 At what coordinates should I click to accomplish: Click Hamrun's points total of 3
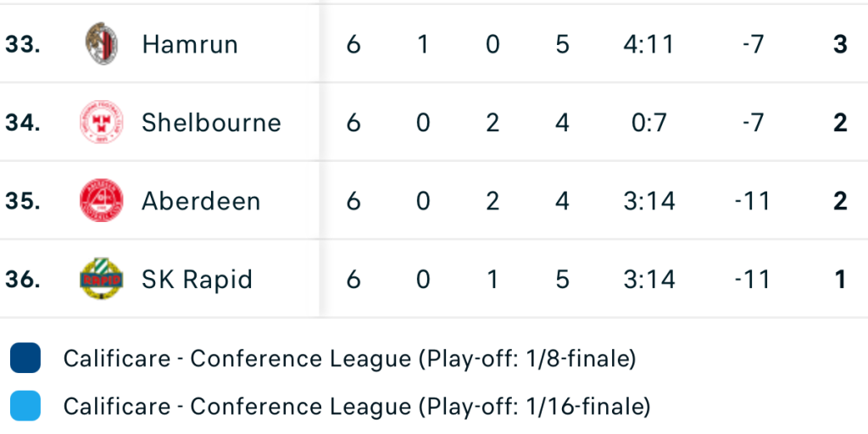840,44
